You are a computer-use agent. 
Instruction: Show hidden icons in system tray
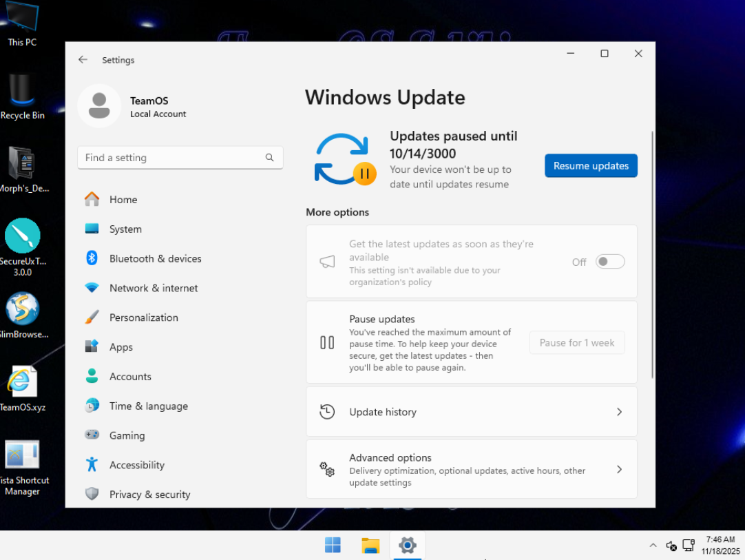(653, 546)
